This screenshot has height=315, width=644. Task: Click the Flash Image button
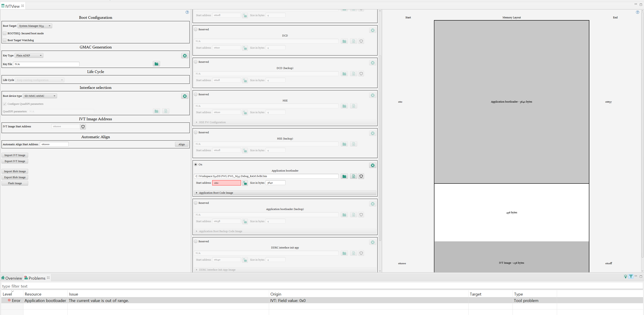[x=15, y=183]
